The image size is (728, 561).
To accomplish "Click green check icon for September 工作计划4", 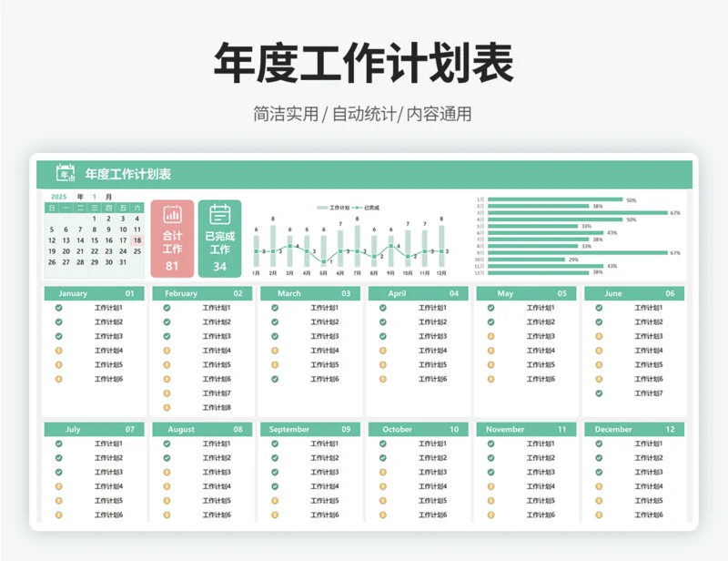I will [x=275, y=486].
